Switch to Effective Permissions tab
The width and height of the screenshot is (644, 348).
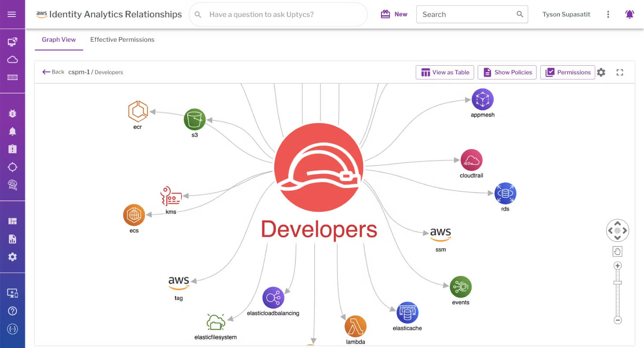(x=122, y=40)
